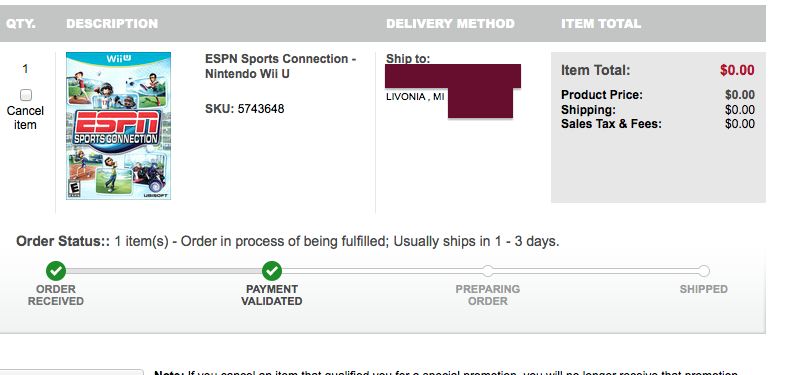Select the green Order Received checkmark icon
The image size is (786, 375).
click(x=56, y=271)
